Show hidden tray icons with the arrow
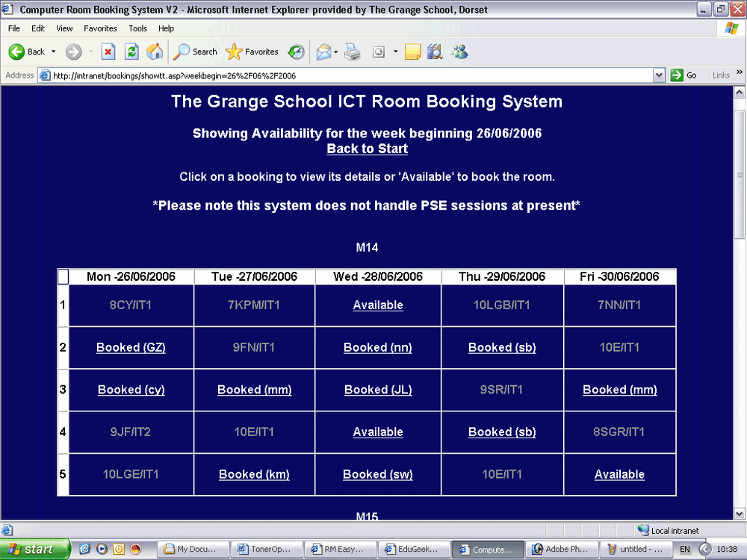The width and height of the screenshot is (747, 560). (x=704, y=549)
